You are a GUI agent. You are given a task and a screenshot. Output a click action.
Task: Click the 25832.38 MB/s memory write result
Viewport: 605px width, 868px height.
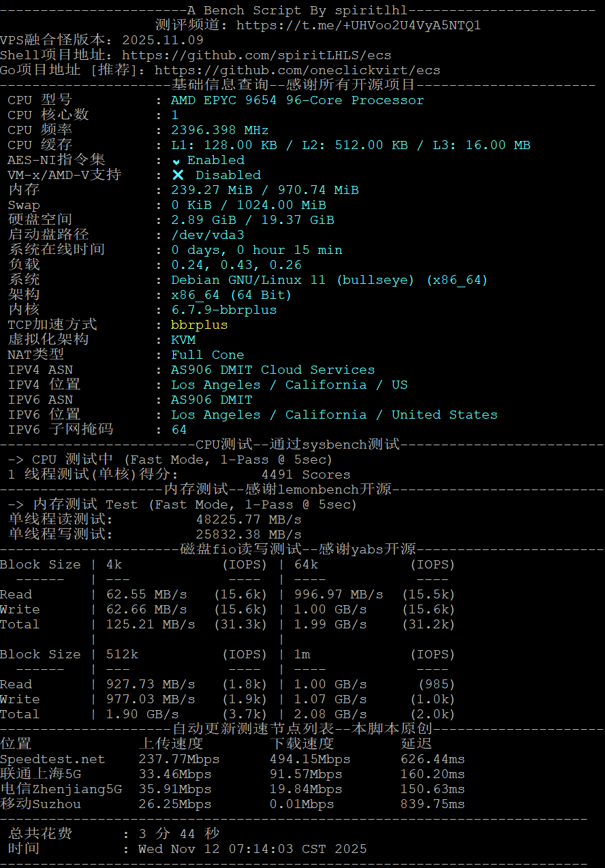click(x=248, y=534)
